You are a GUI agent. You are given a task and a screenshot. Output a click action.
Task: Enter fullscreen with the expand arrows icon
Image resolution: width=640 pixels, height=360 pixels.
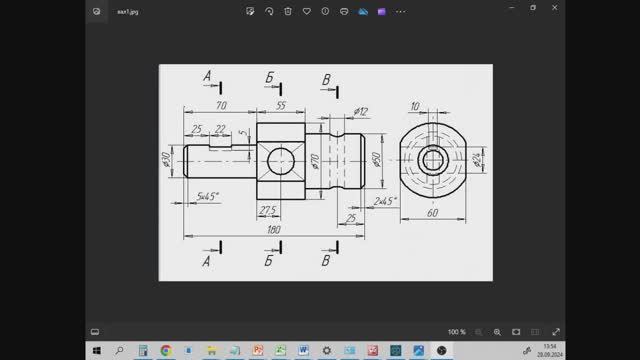(556, 332)
